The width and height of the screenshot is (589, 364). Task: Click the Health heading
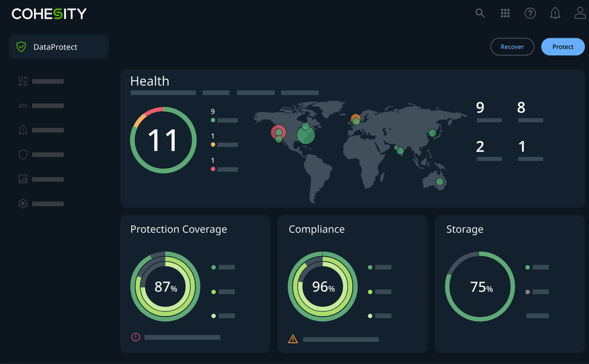point(149,81)
